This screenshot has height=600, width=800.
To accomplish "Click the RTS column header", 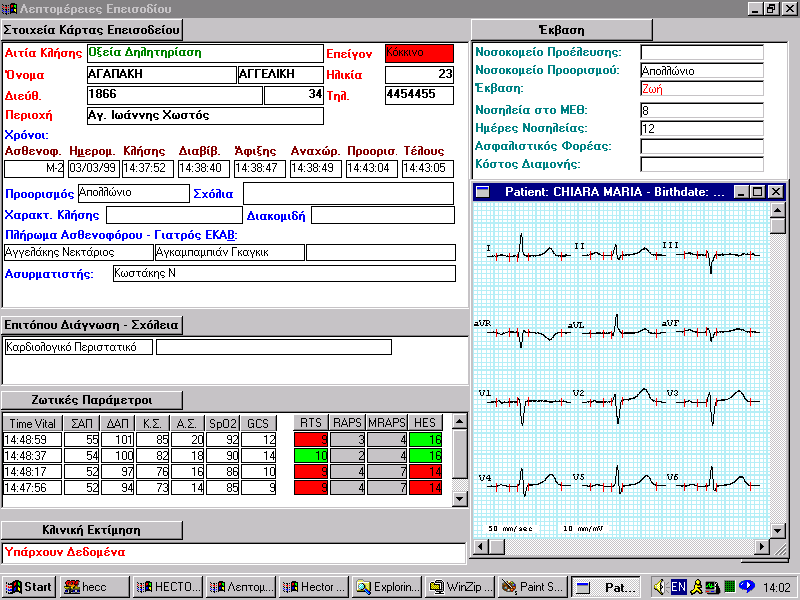I will coord(311,423).
